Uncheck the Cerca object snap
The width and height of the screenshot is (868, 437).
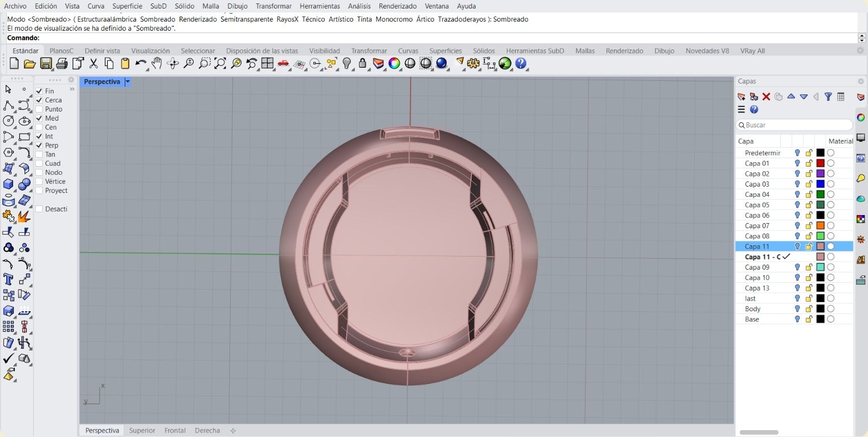(x=39, y=100)
